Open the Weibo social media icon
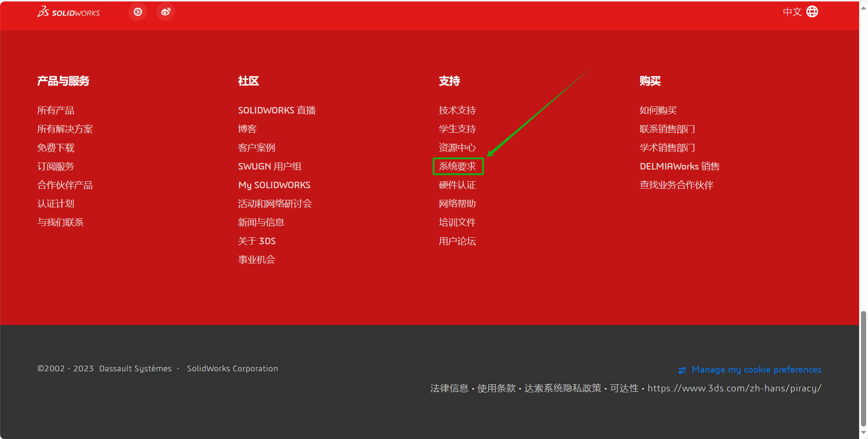This screenshot has width=868, height=439. pos(166,12)
